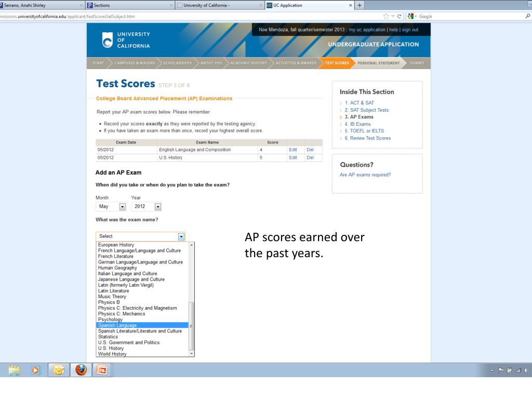Reload page using refresh icon
The width and height of the screenshot is (532, 399).
400,16
